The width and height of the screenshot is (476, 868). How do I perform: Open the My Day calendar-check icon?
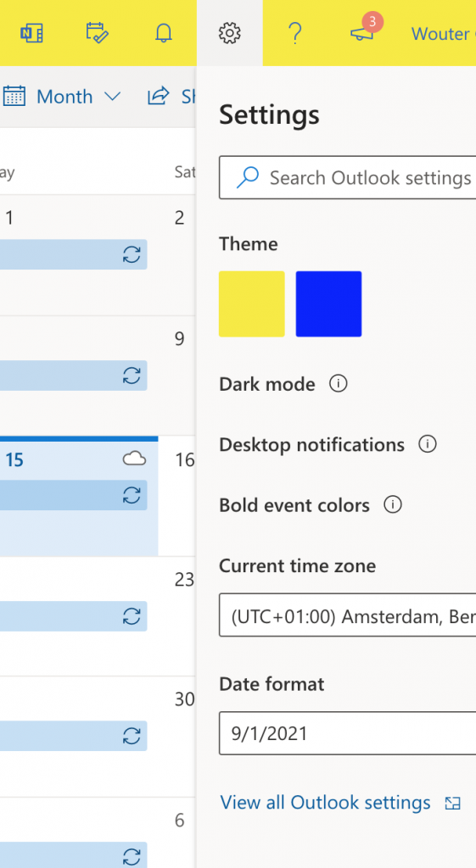coord(98,33)
